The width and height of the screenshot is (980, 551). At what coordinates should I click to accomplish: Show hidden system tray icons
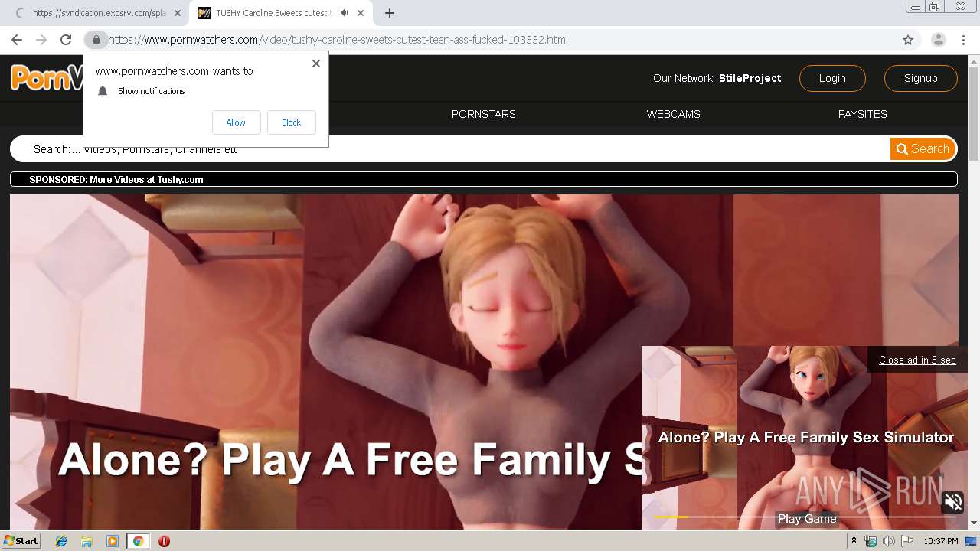coord(854,541)
